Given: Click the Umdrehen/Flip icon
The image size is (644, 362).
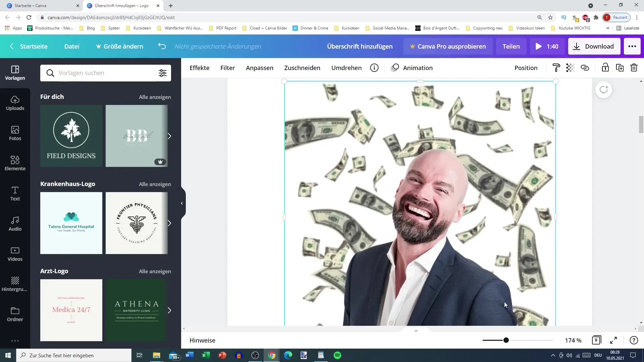Looking at the screenshot, I should pos(347,68).
